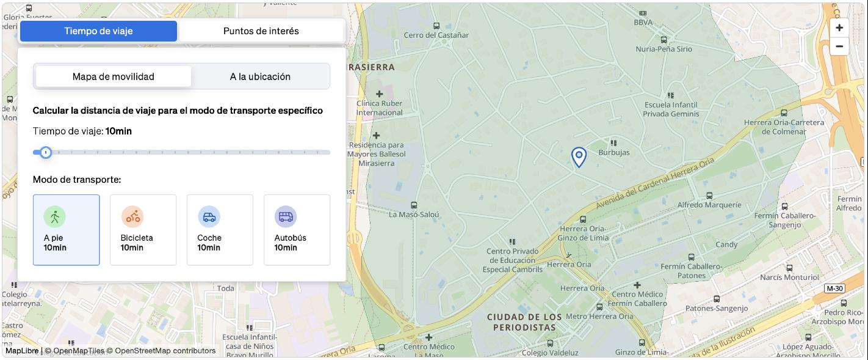
Task: Zoom in with the map plus button
Action: pyautogui.click(x=839, y=28)
